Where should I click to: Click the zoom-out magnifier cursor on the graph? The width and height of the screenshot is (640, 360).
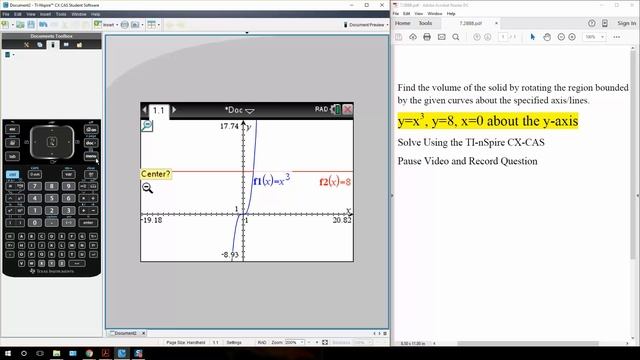click(147, 188)
